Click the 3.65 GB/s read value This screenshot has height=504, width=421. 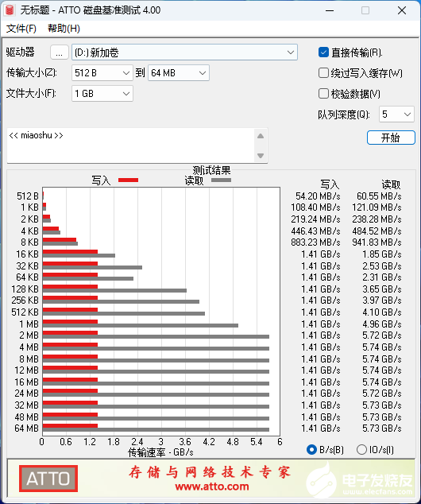382,289
